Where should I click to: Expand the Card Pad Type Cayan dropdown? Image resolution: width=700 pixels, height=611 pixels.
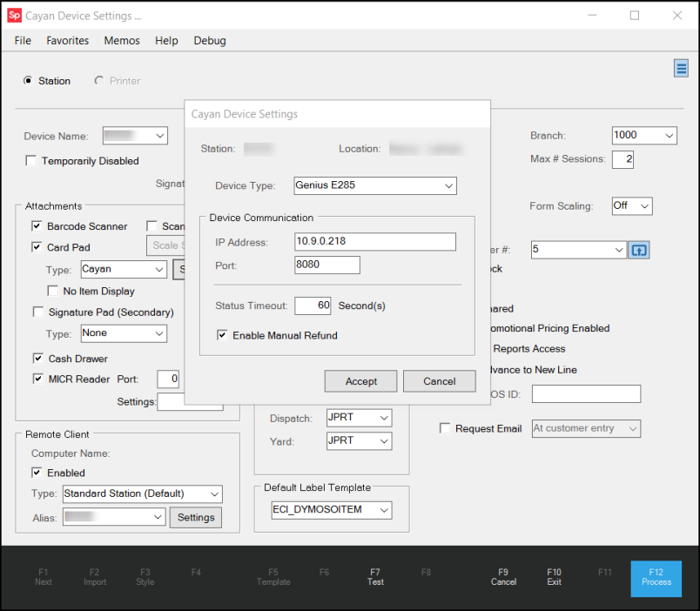tap(124, 270)
